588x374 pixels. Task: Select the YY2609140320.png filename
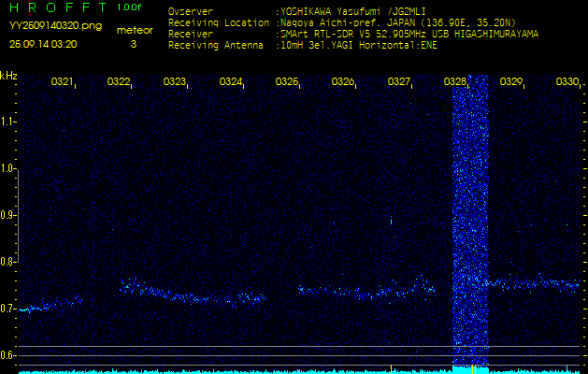click(49, 26)
